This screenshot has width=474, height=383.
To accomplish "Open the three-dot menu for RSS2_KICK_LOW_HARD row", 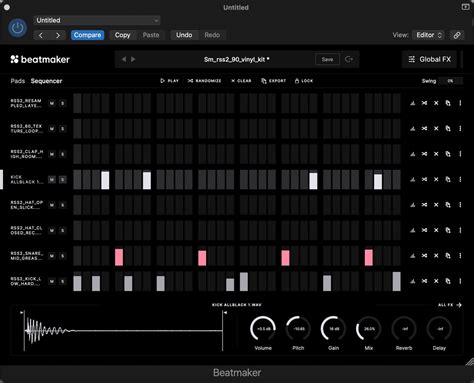I will [x=460, y=281].
